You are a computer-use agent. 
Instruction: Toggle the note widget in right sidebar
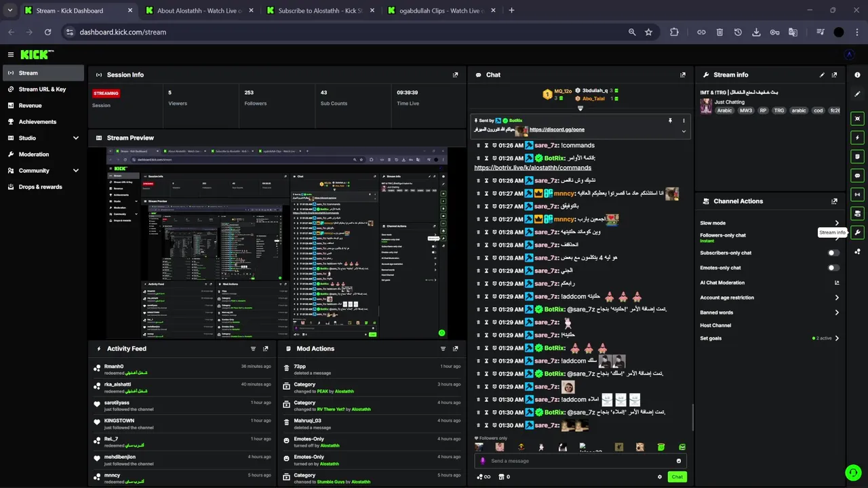point(857,157)
